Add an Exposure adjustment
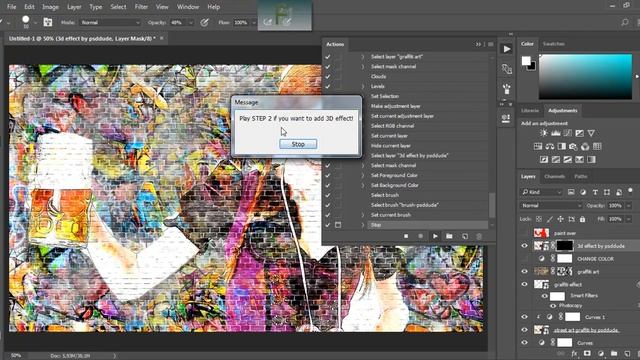The image size is (640, 360). [579, 133]
